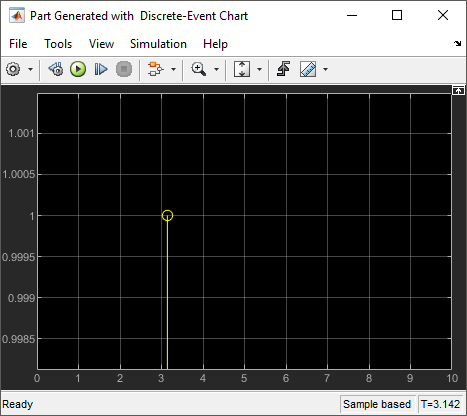Expand the axis scaling dropdown arrow
Image resolution: width=467 pixels, height=416 pixels.
[259, 69]
